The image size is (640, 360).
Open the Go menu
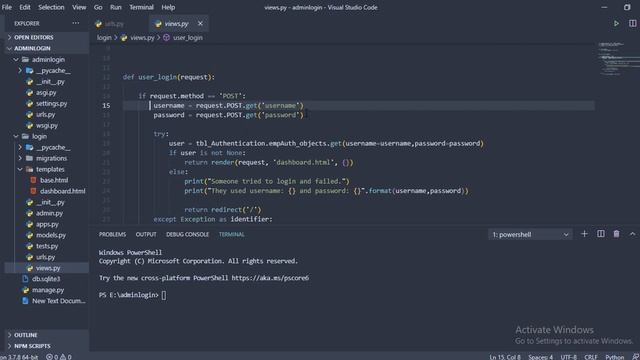[98, 7]
